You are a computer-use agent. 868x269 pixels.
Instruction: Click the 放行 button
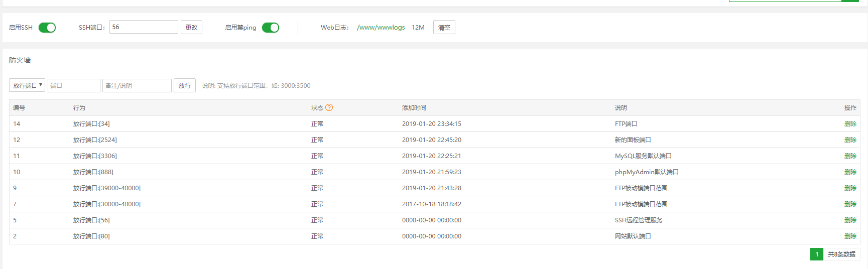pyautogui.click(x=185, y=85)
